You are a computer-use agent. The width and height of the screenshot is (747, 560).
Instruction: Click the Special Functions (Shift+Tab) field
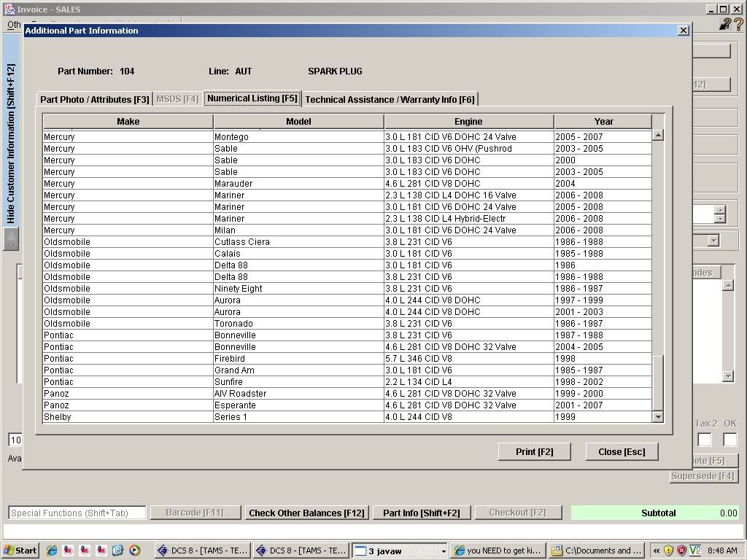[x=77, y=513]
